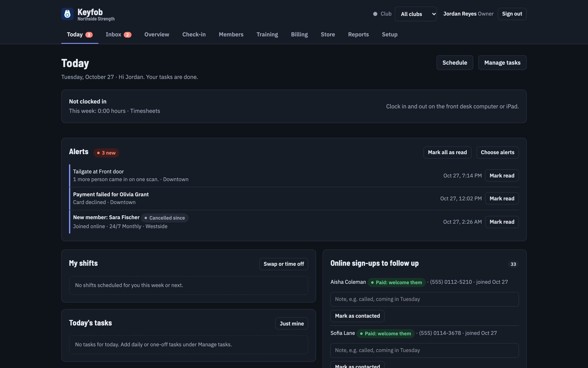Click Sofia Lane's name

(343, 333)
